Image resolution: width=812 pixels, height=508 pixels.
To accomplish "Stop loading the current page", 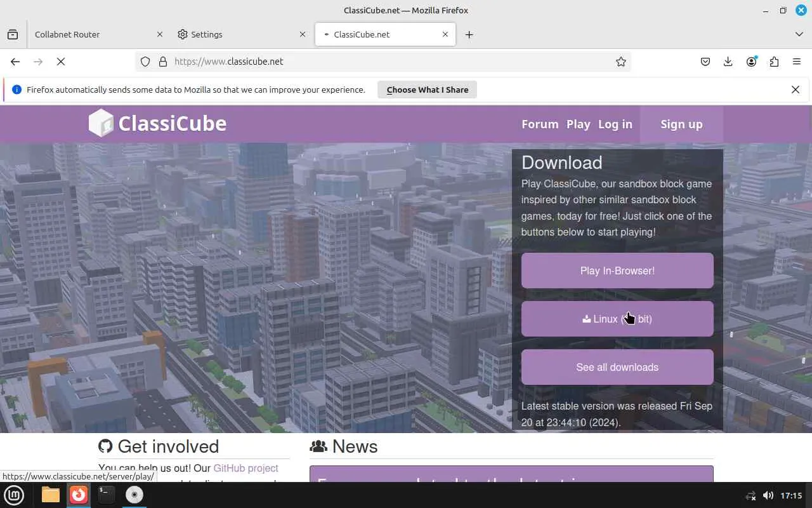I will point(61,62).
